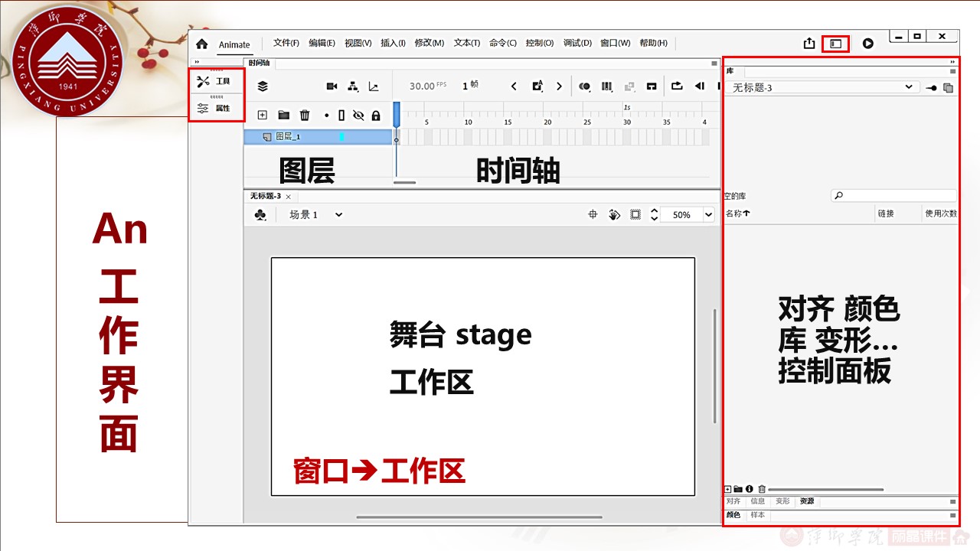
Task: Open the 插入(I) menu
Action: pyautogui.click(x=394, y=44)
